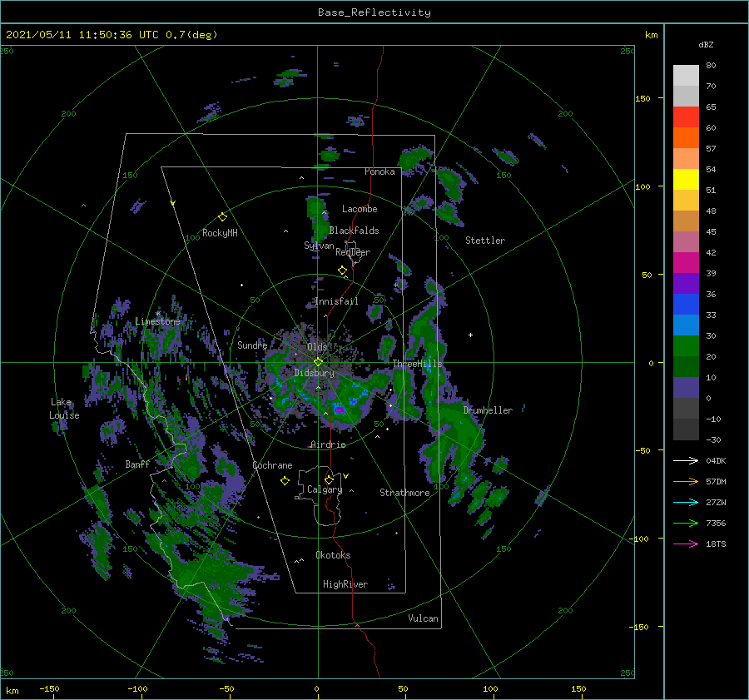Click the magenta high-reflectivity cell south of Didsbury
This screenshot has height=700, width=749.
click(340, 410)
